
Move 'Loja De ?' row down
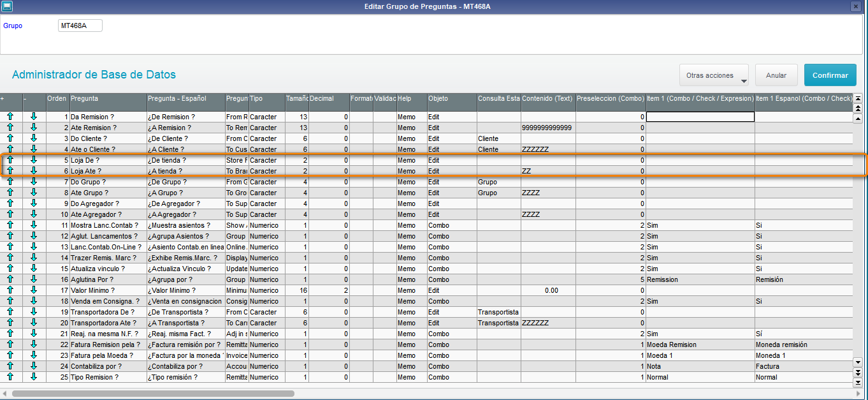tap(34, 160)
